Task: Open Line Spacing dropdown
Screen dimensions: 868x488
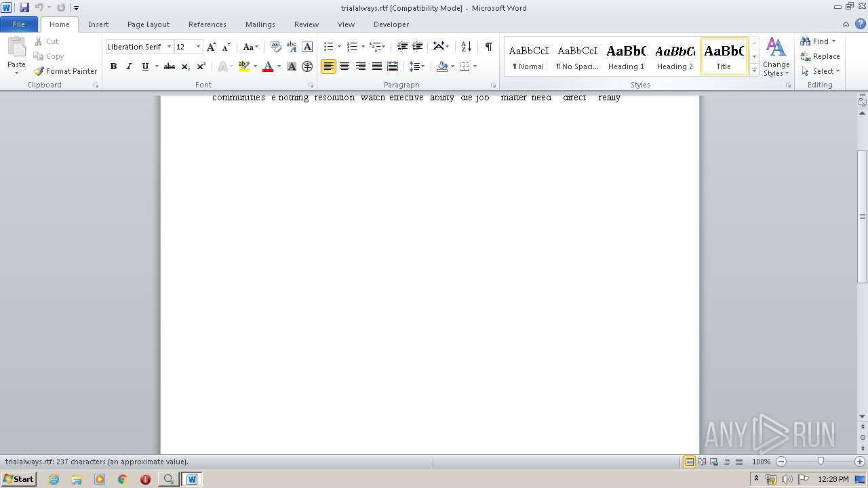Action: click(416, 66)
